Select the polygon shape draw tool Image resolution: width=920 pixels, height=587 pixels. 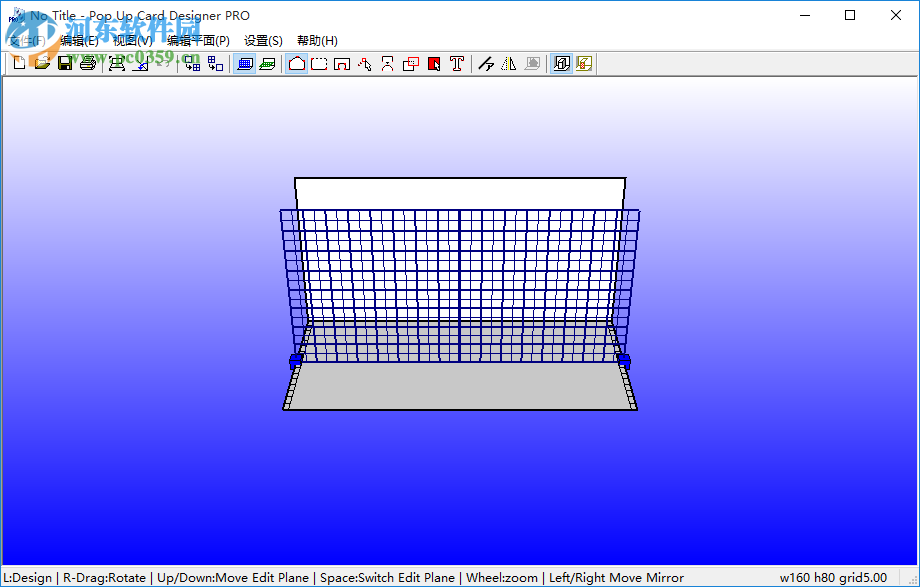coord(297,63)
